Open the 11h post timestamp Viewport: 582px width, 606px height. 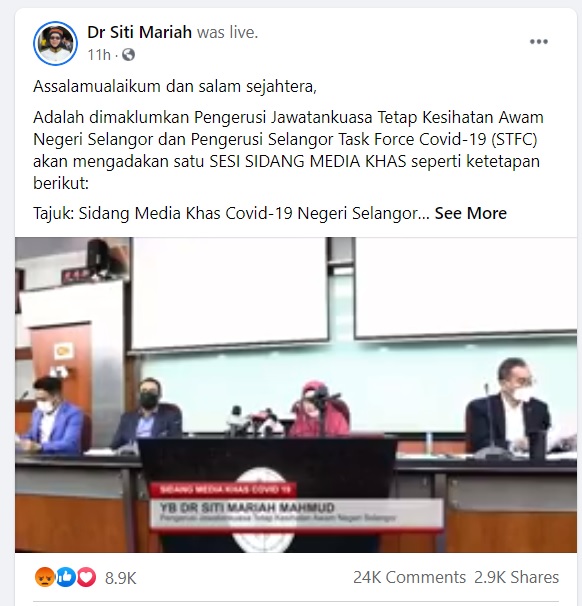(x=99, y=55)
